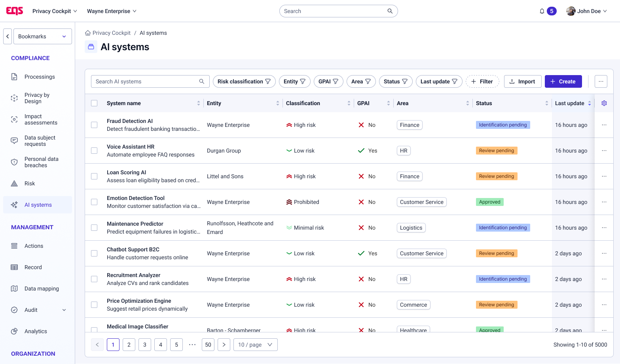This screenshot has width=620, height=364.
Task: Open Last update filter
Action: point(439,81)
